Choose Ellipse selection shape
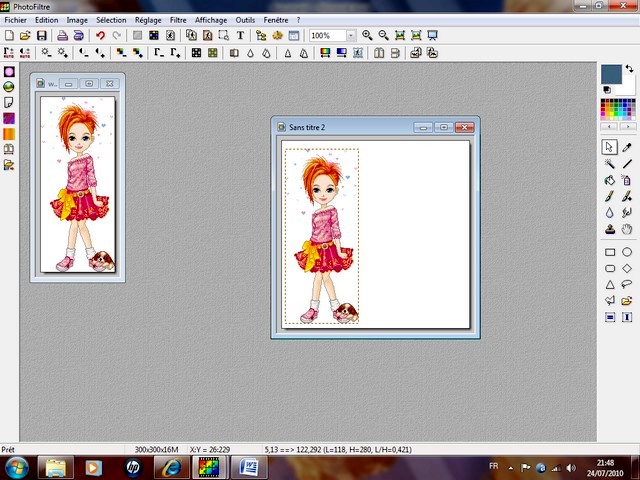The width and height of the screenshot is (640, 480). coord(627,252)
